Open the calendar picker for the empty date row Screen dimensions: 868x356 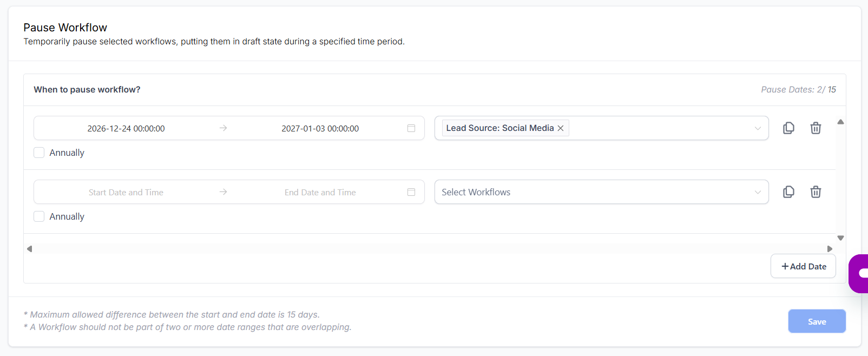[411, 192]
